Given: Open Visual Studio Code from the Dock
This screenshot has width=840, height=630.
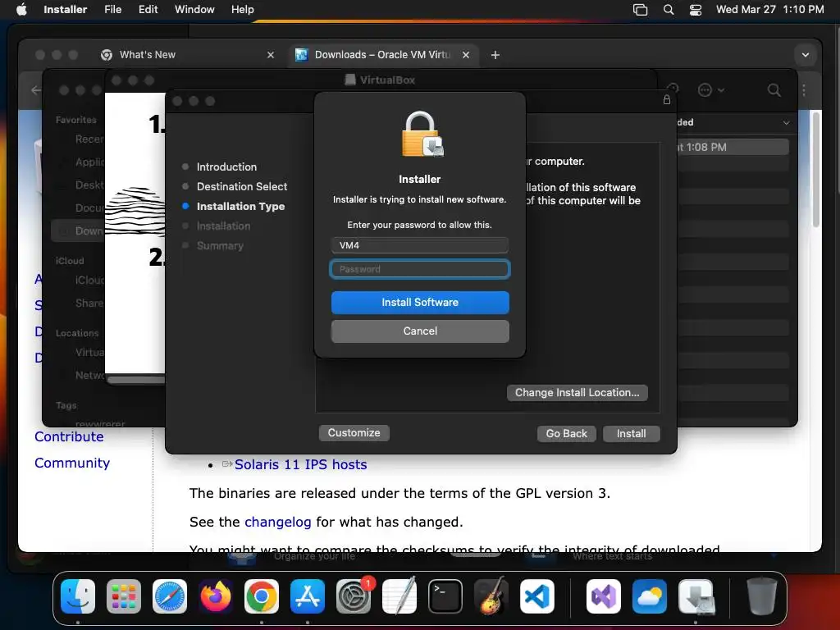Looking at the screenshot, I should (x=537, y=596).
